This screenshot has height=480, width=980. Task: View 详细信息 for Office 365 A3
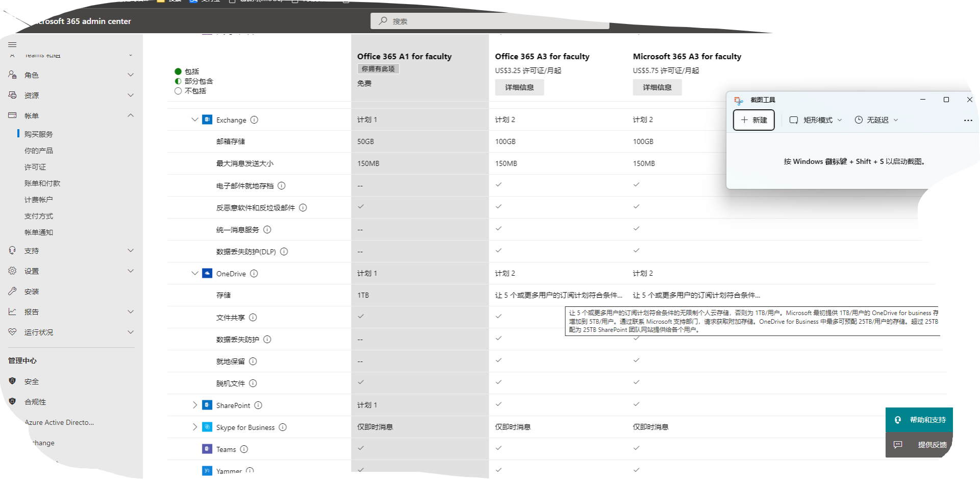tap(519, 87)
